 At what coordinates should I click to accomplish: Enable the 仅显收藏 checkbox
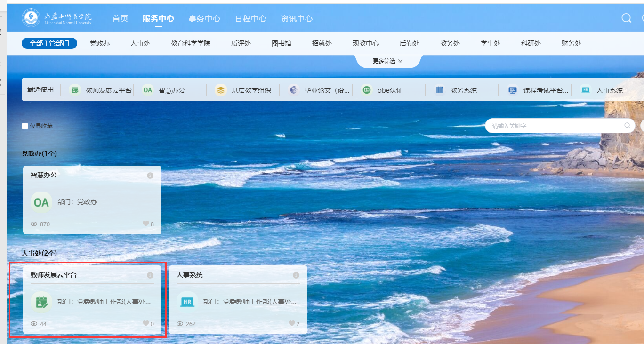tap(25, 126)
